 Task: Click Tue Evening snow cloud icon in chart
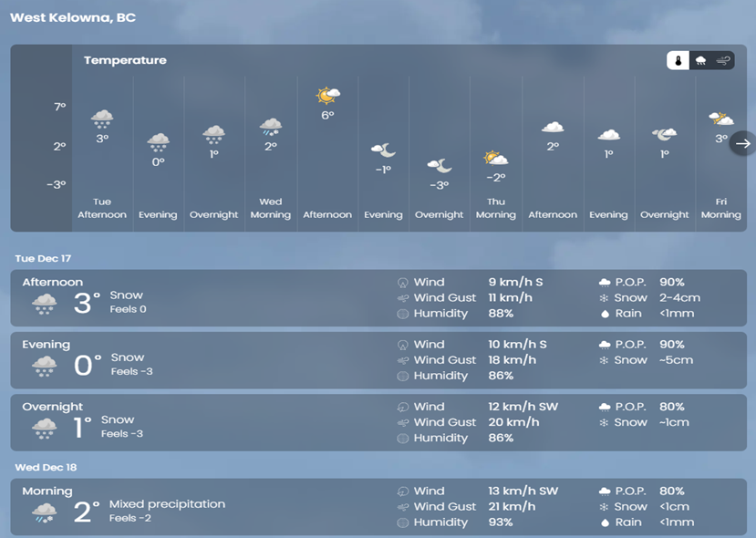[x=158, y=142]
